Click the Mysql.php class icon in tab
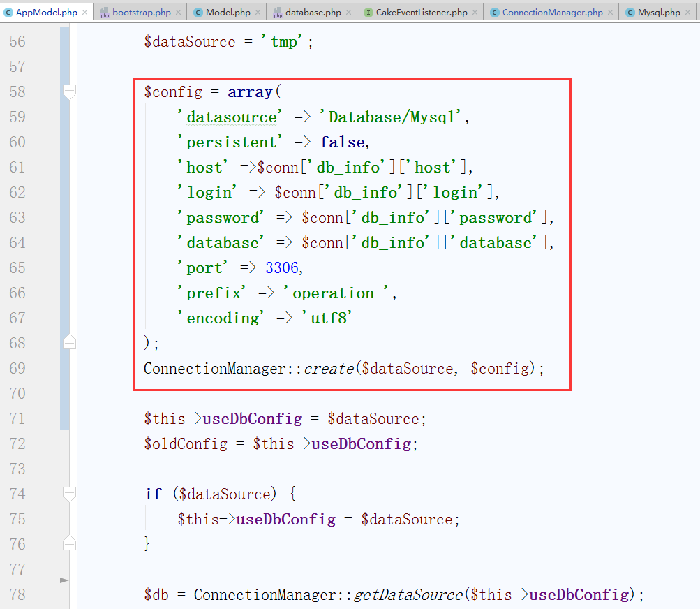 [x=630, y=13]
